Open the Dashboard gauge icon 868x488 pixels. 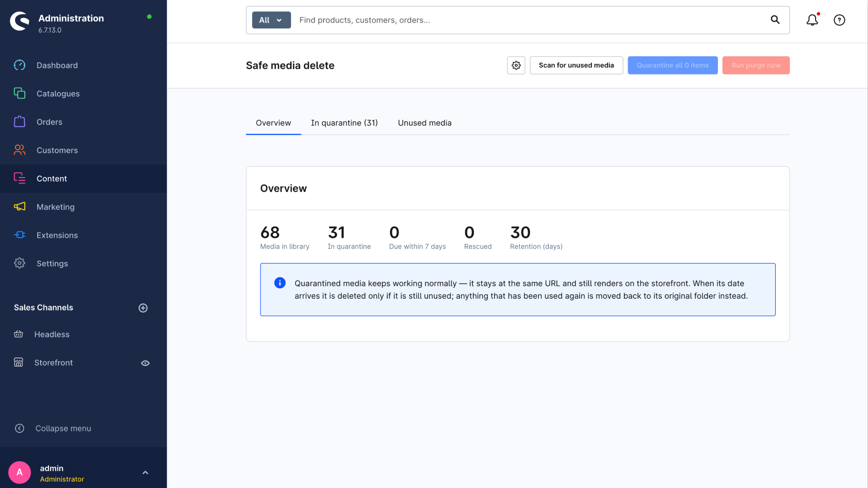(x=19, y=65)
